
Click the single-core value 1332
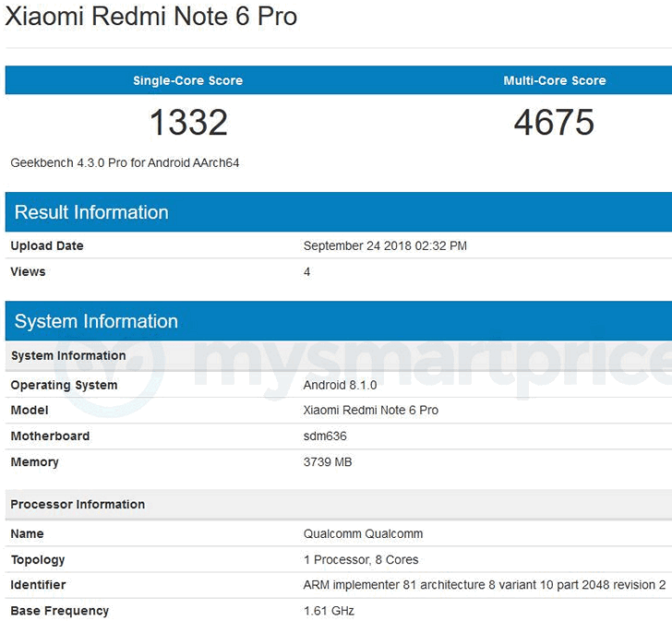point(188,123)
